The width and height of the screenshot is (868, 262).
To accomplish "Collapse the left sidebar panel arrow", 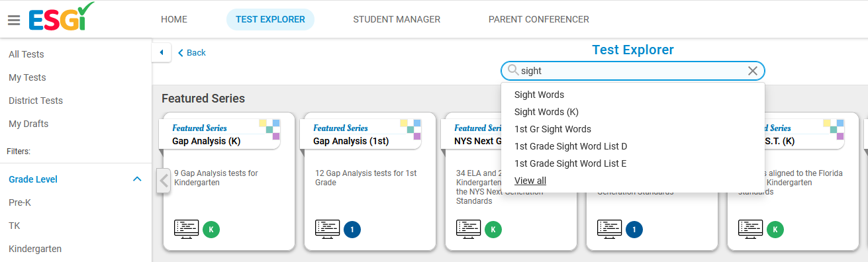I will [x=162, y=52].
